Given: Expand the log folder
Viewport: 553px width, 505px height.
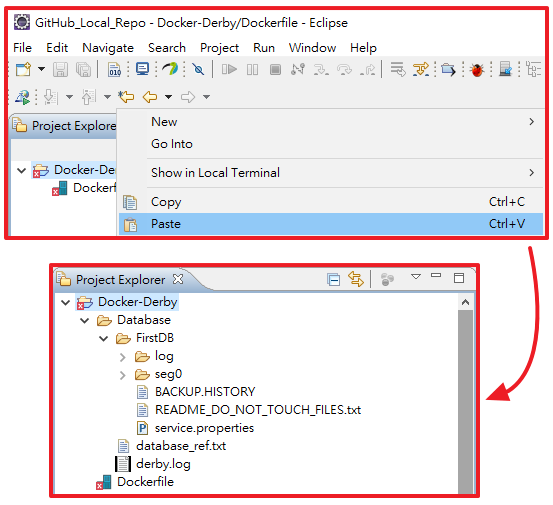Looking at the screenshot, I should 122,357.
